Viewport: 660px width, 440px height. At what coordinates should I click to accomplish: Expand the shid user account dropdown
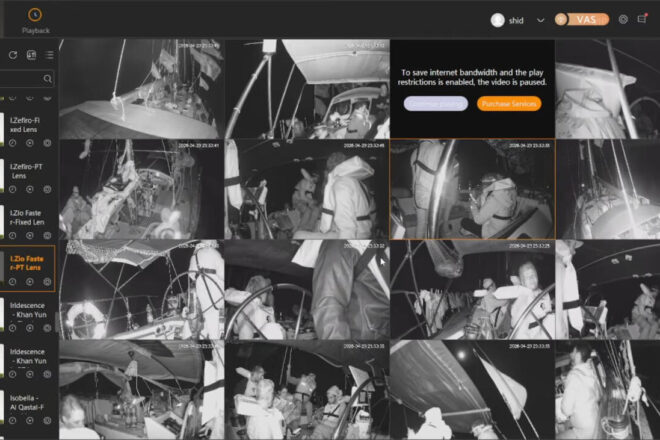coord(541,20)
